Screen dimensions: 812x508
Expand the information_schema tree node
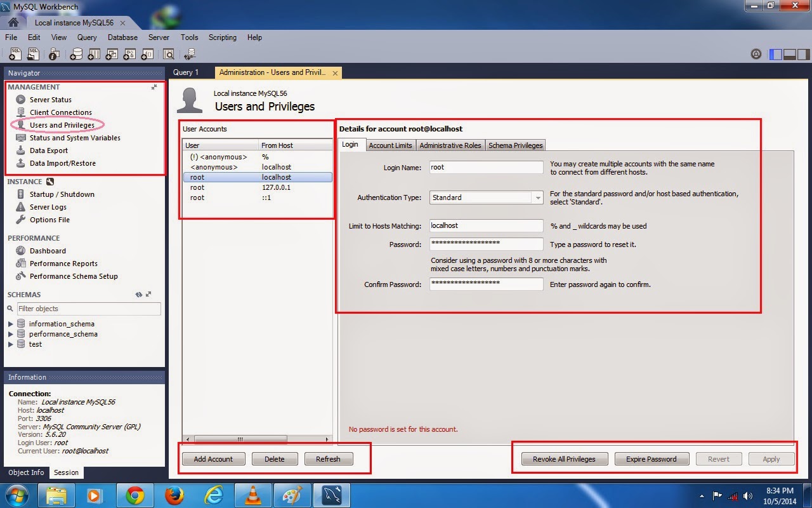point(11,324)
